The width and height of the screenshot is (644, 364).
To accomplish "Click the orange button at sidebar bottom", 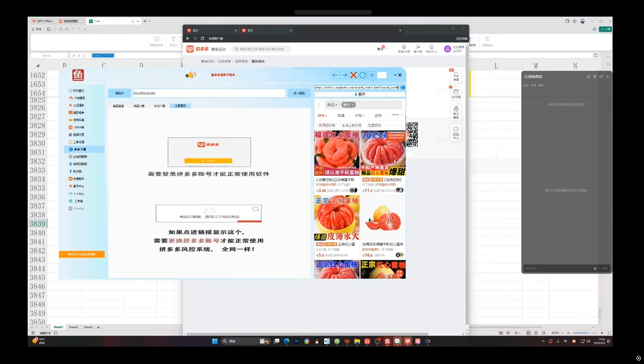I will coord(82,254).
